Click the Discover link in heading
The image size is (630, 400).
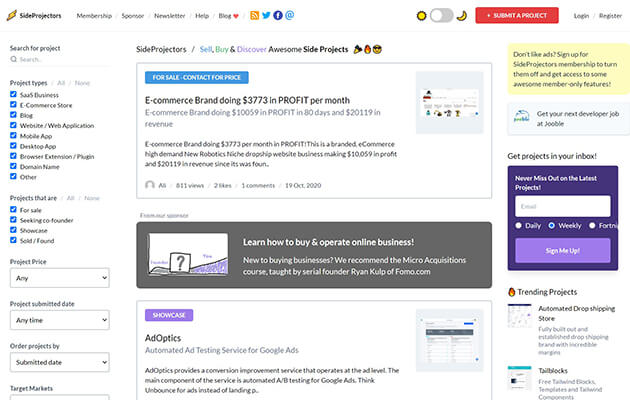[x=252, y=49]
